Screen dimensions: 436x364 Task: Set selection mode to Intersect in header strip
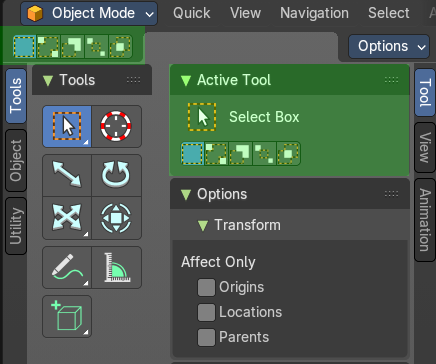pyautogui.click(x=120, y=47)
